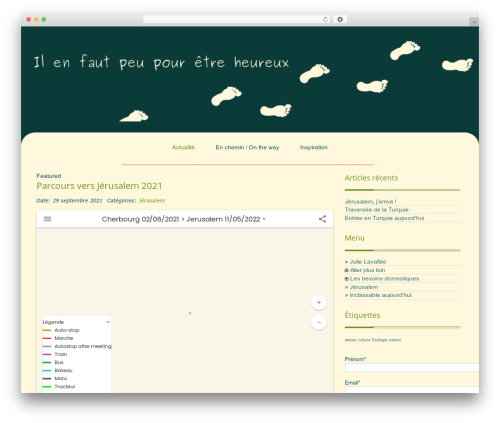Image resolution: width=500 pixels, height=423 pixels.
Task: Click the orange Auto-stop legend swatch
Action: pos(47,330)
